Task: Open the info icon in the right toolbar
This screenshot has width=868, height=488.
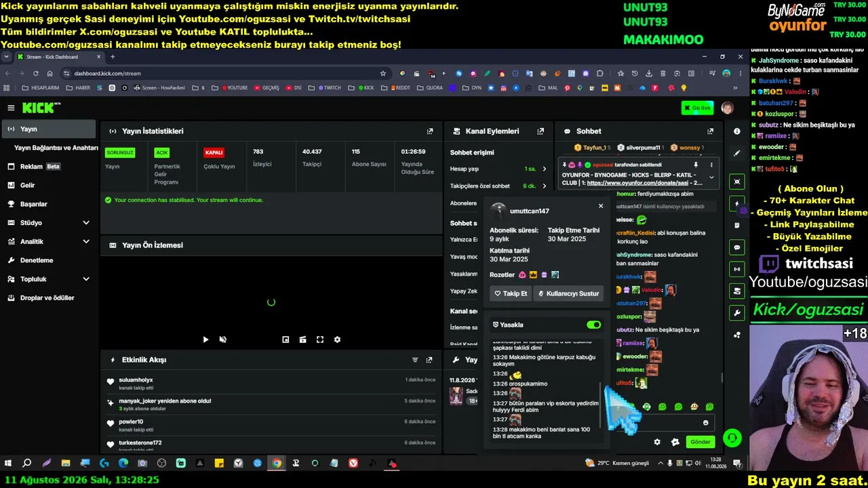Action: (x=737, y=131)
